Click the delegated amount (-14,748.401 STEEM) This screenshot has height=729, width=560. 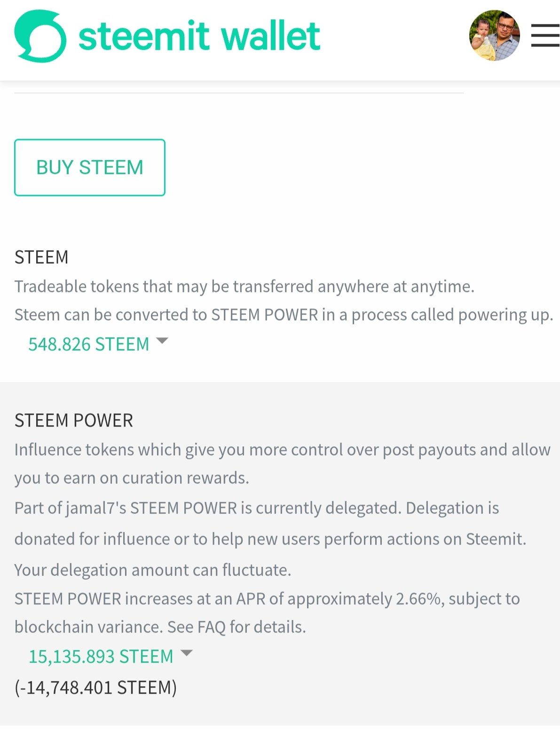point(96,688)
